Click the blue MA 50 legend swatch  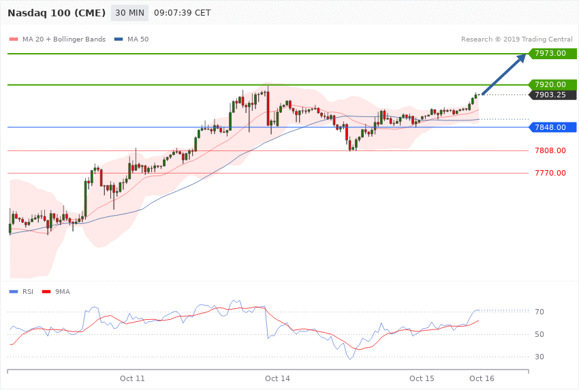point(119,39)
